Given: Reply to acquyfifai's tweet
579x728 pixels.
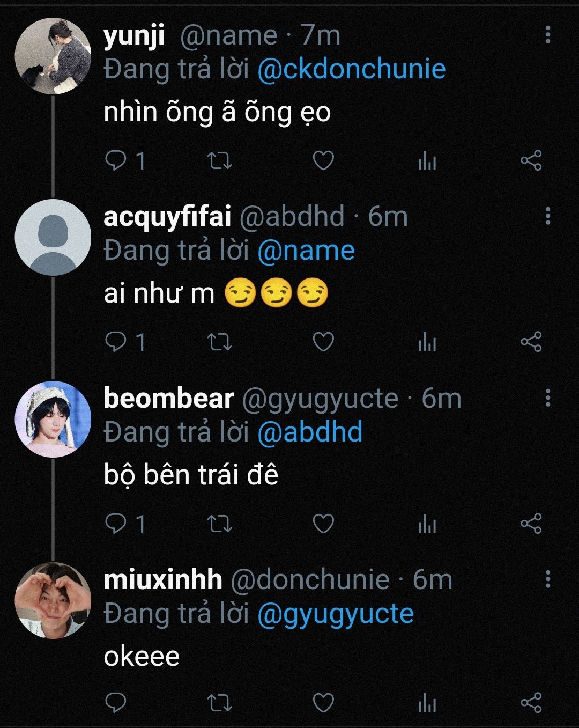Looking at the screenshot, I should coord(115,342).
